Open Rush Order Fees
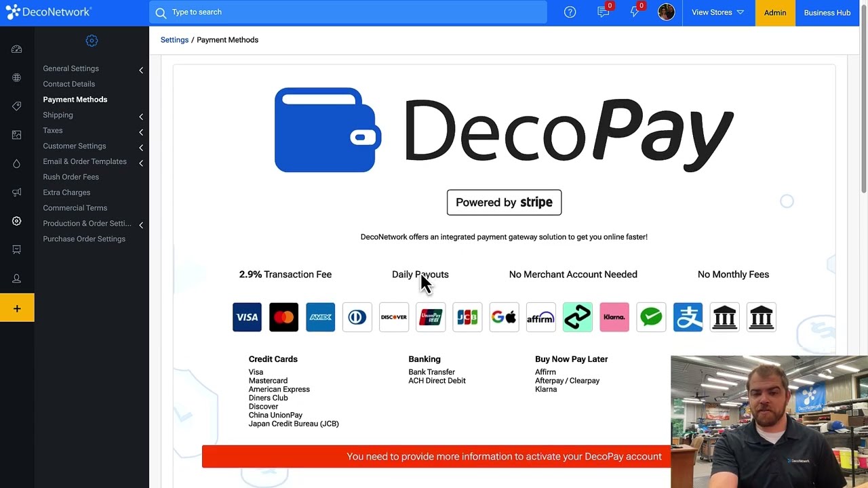The height and width of the screenshot is (488, 868). click(x=71, y=177)
